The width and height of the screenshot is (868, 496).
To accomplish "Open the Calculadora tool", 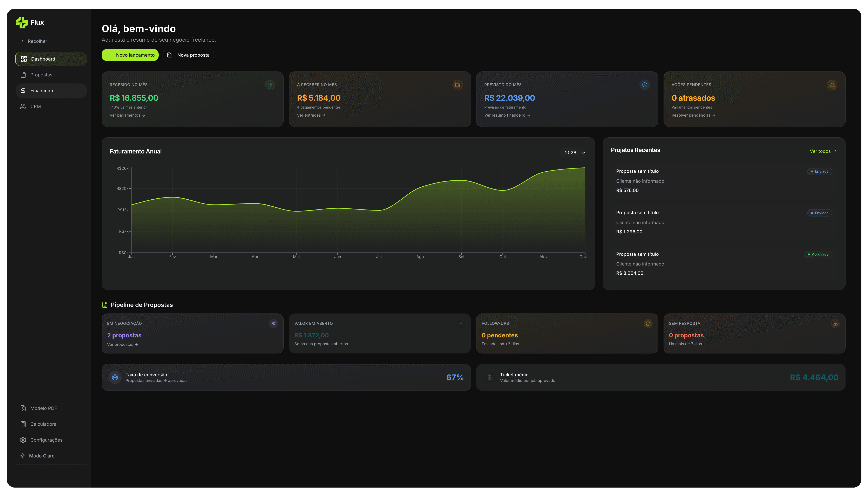I will pyautogui.click(x=43, y=424).
